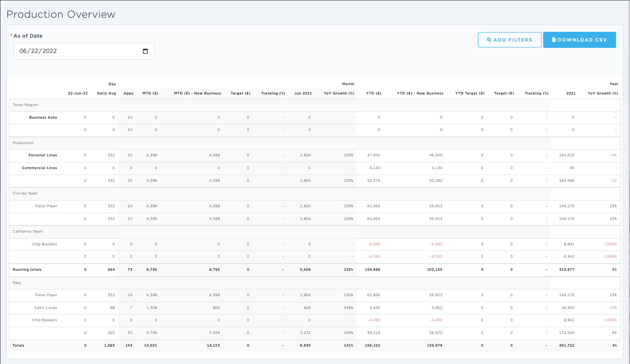Image resolution: width=630 pixels, height=364 pixels.
Task: Click the Daily Avg column header
Action: (106, 93)
